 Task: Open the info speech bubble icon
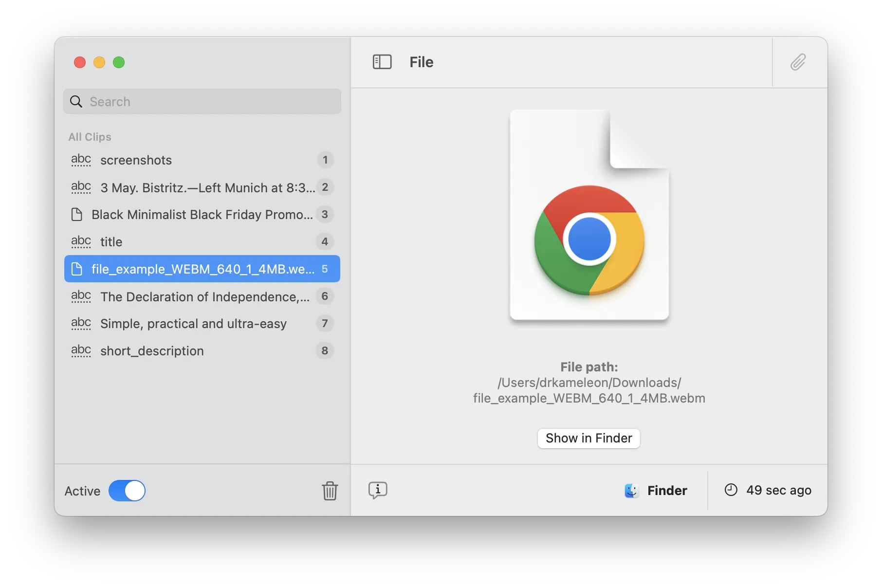(378, 490)
